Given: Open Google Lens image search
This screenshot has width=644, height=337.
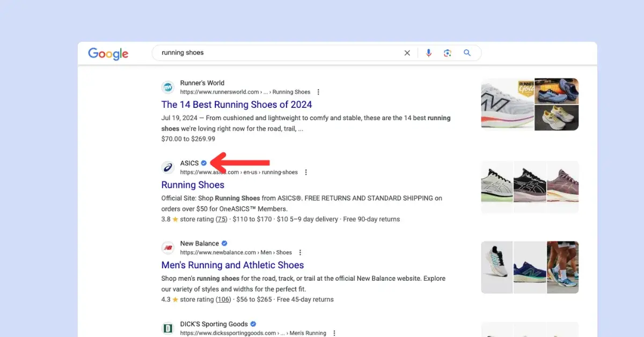Looking at the screenshot, I should click(x=448, y=53).
